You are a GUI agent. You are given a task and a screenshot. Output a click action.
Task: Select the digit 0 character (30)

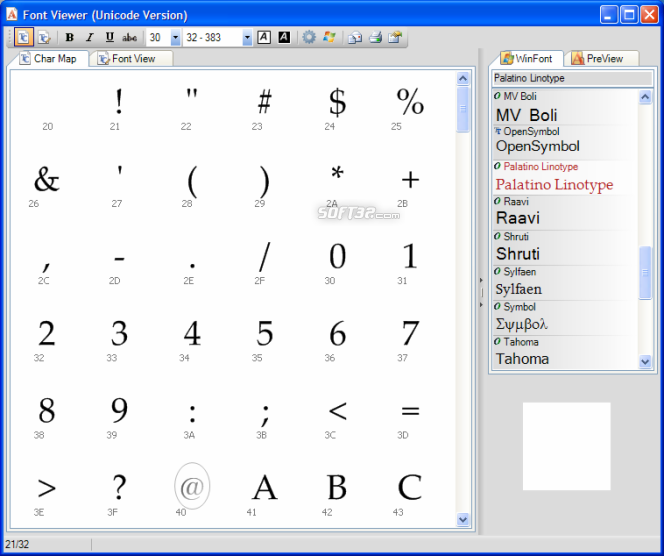pos(337,256)
